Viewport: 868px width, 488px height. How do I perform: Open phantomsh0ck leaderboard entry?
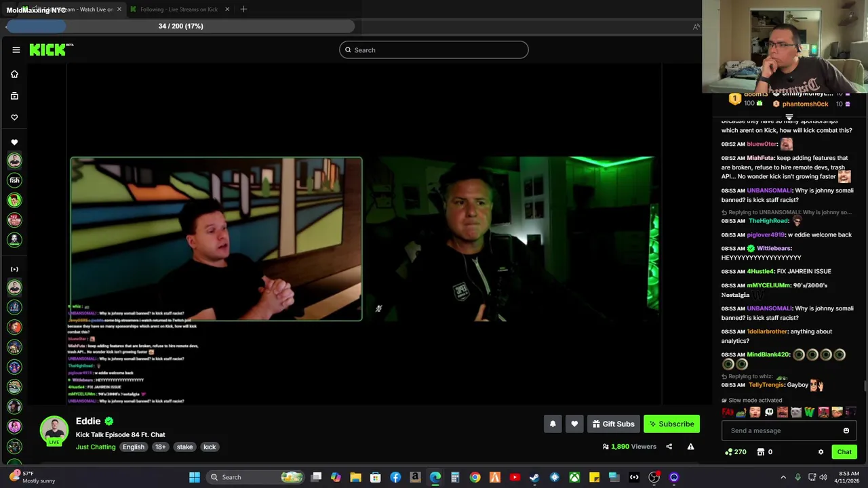[x=805, y=104]
